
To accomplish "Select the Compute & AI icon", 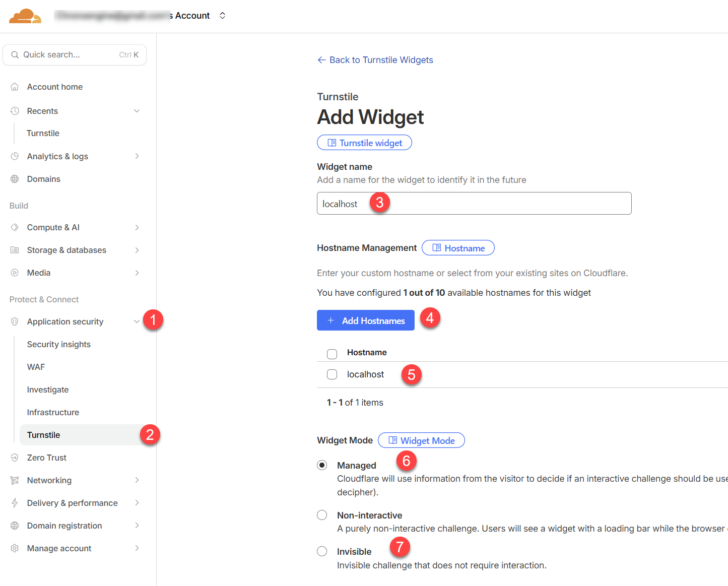I will pyautogui.click(x=15, y=227).
